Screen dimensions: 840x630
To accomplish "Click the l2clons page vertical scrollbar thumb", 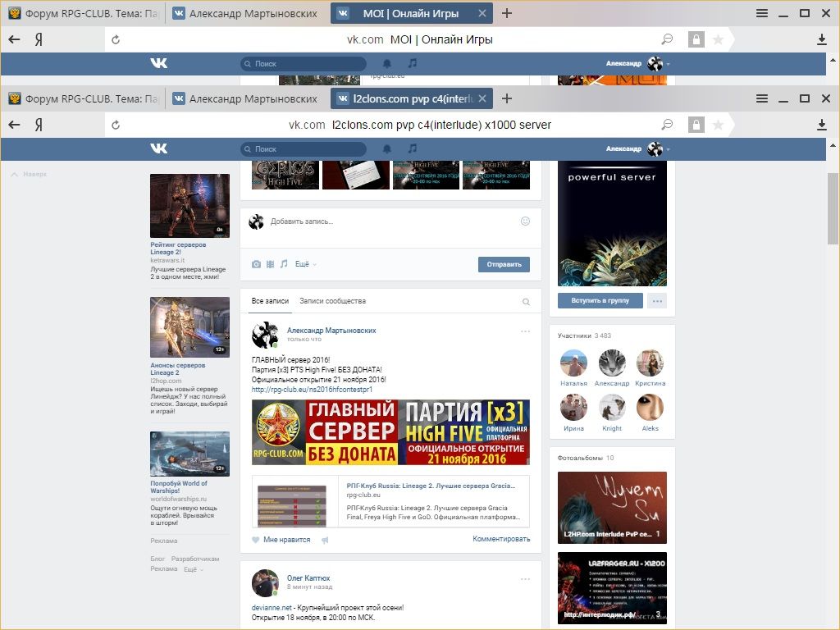I will (833, 208).
